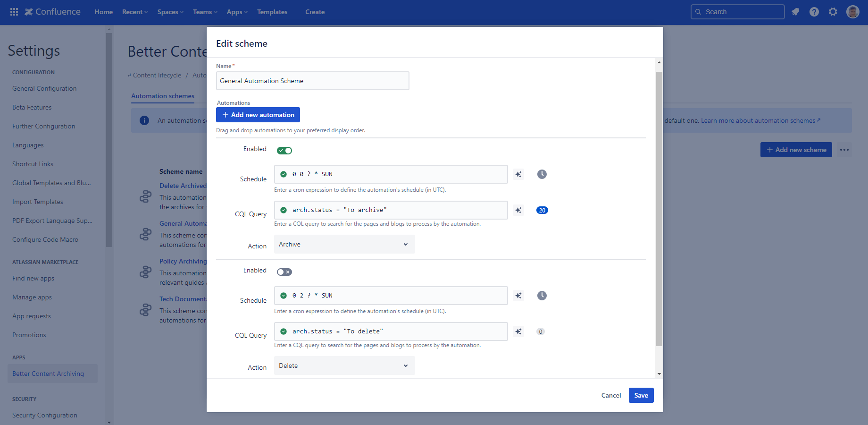Click the clock icon to preview schedule run times

(541, 174)
